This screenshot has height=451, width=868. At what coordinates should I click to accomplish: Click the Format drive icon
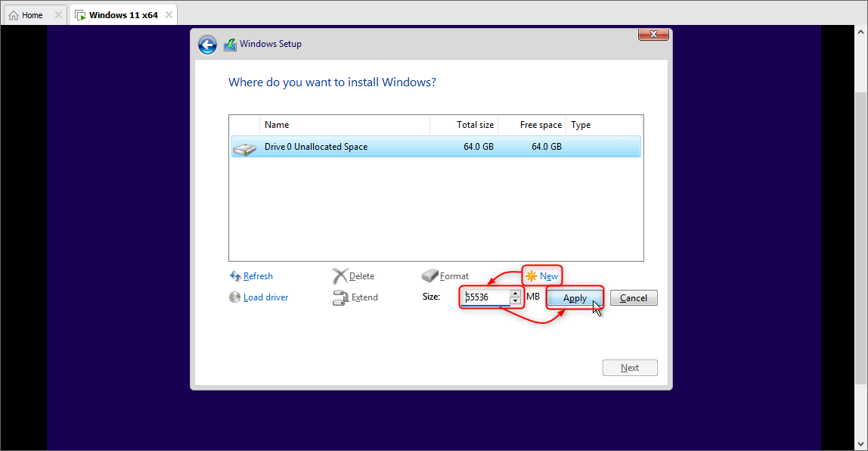(429, 275)
